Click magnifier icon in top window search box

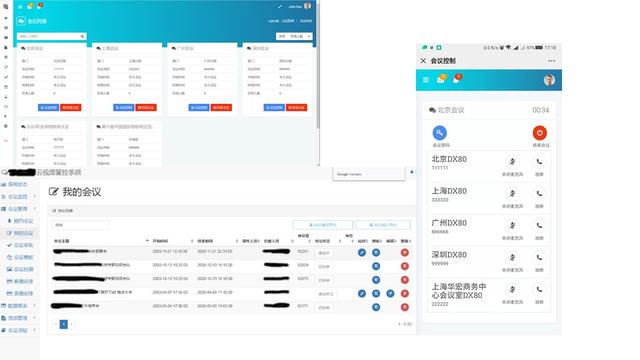(x=83, y=36)
